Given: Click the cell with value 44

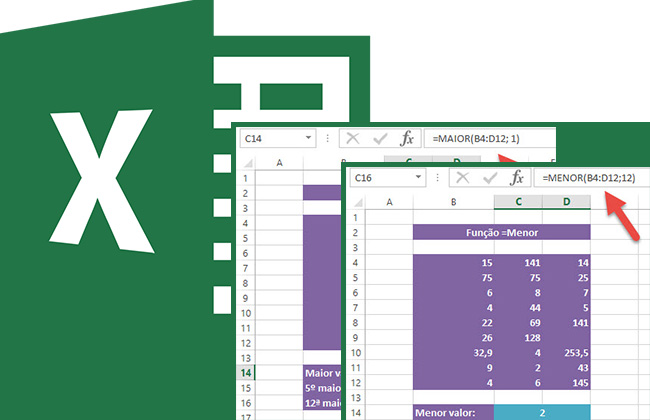Looking at the screenshot, I should point(518,308).
